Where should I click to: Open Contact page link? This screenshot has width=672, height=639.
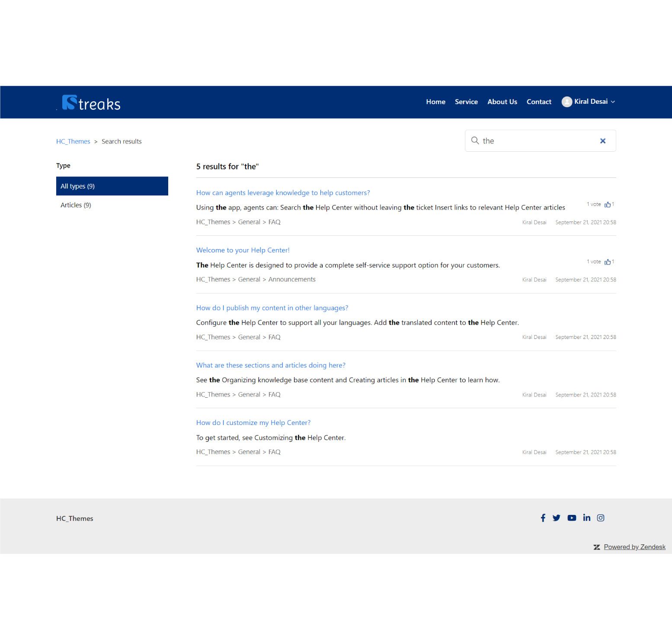[x=539, y=102]
